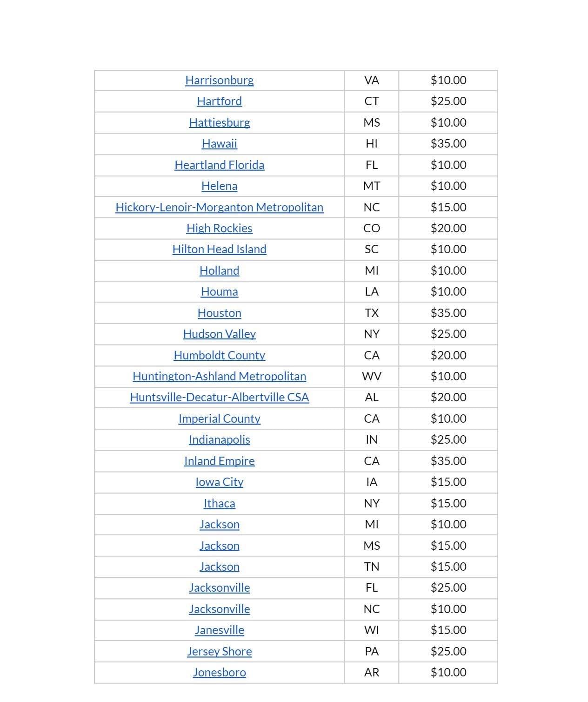Open the Hudson Valley link
This screenshot has width=588, height=702.
point(219,334)
